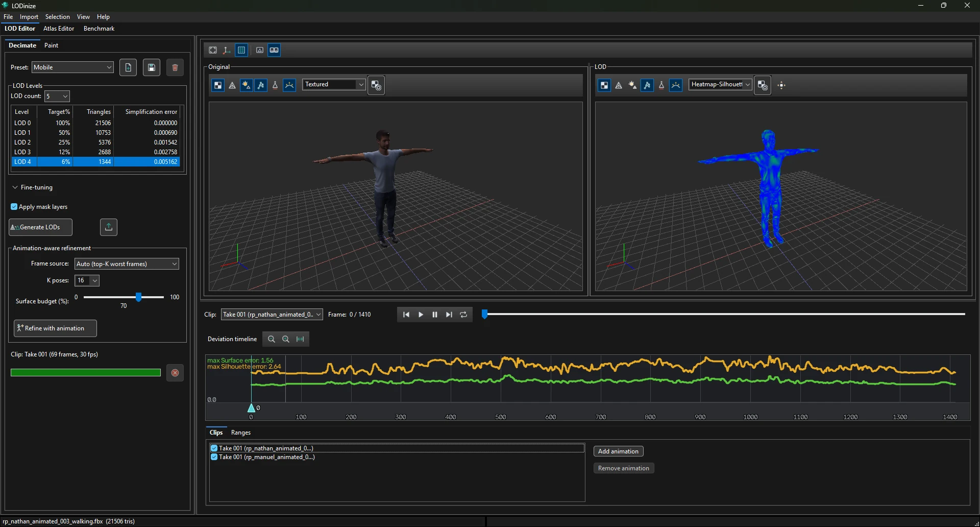Create a new preset file icon
The image size is (980, 527).
click(x=128, y=67)
